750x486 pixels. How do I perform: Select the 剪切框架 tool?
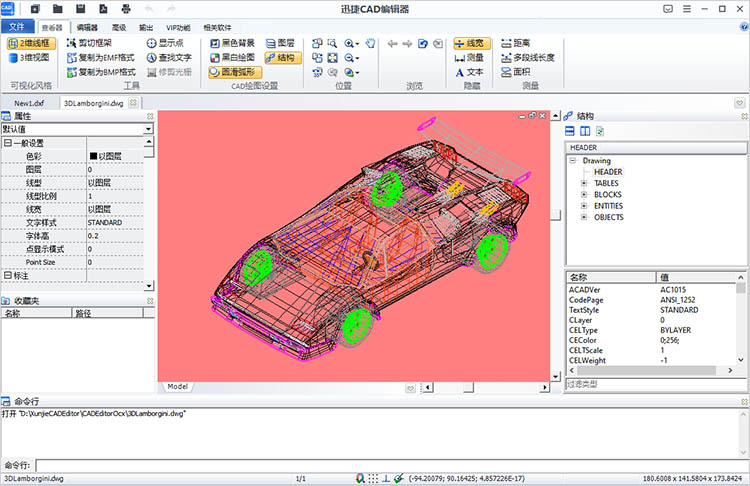point(89,44)
